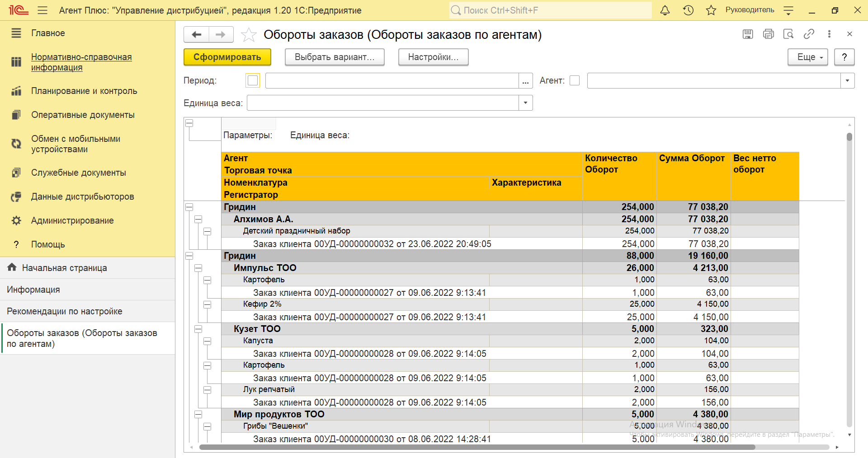Click the period selection ellipsis button
The height and width of the screenshot is (458, 868).
[x=525, y=81]
